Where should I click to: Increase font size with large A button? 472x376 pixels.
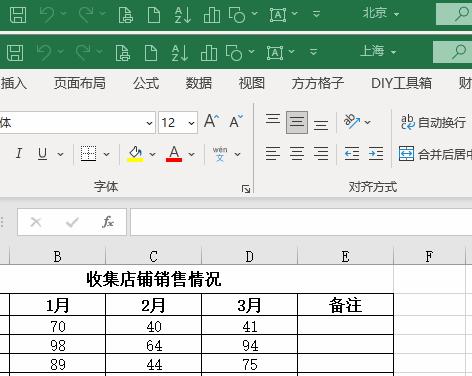211,121
